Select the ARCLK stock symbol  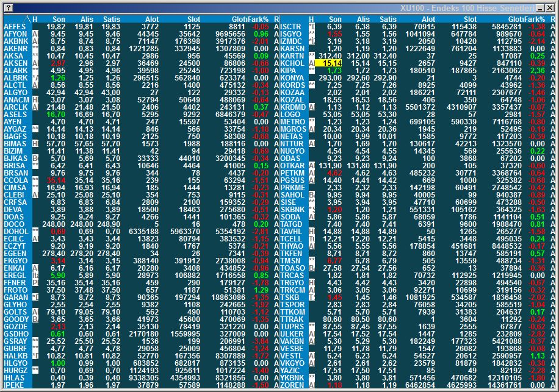pyautogui.click(x=15, y=107)
